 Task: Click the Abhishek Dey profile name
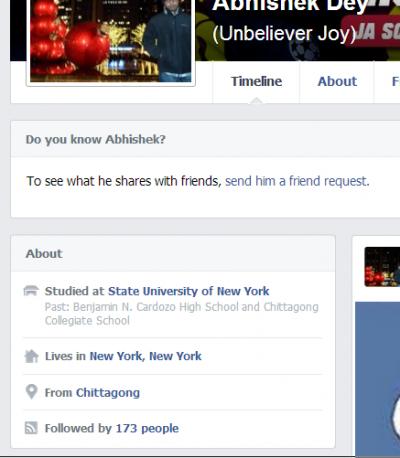pyautogui.click(x=290, y=5)
